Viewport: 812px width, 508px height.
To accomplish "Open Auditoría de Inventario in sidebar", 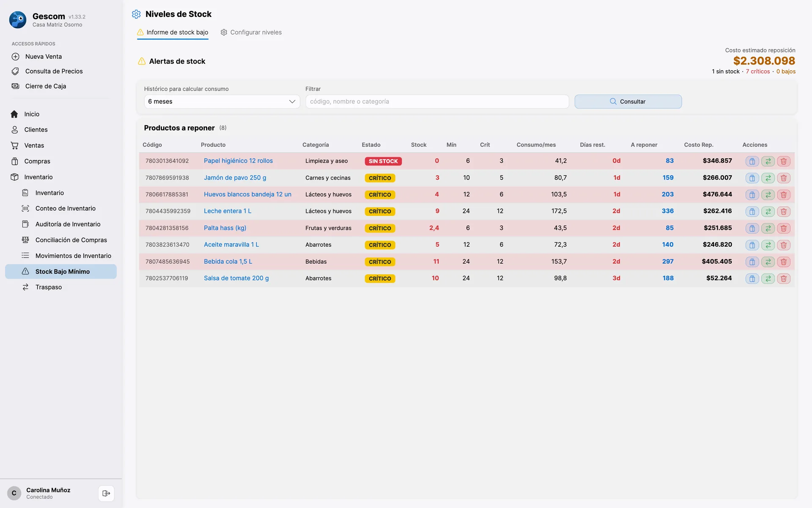I will (61, 224).
